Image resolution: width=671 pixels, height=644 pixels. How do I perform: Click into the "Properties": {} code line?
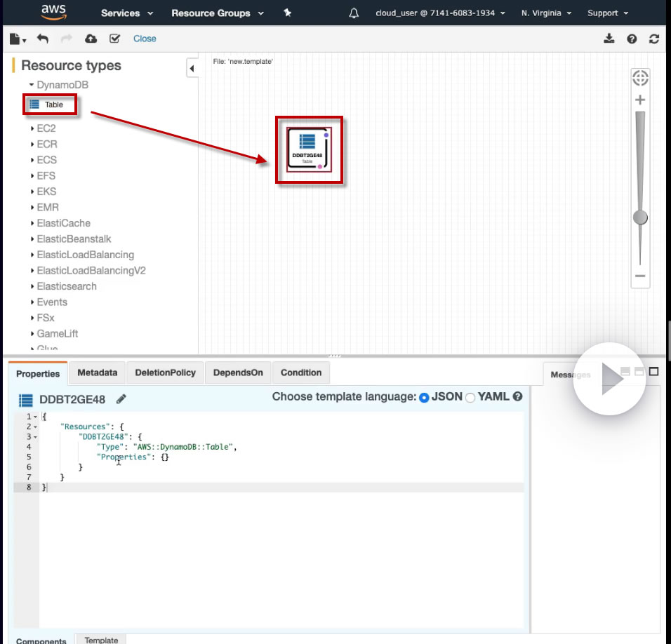pos(133,457)
